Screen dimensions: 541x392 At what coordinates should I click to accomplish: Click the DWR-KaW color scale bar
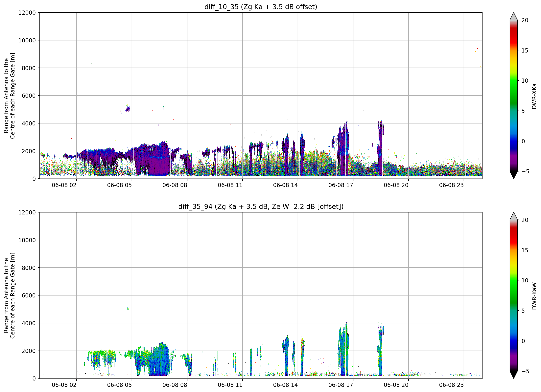[514, 295]
